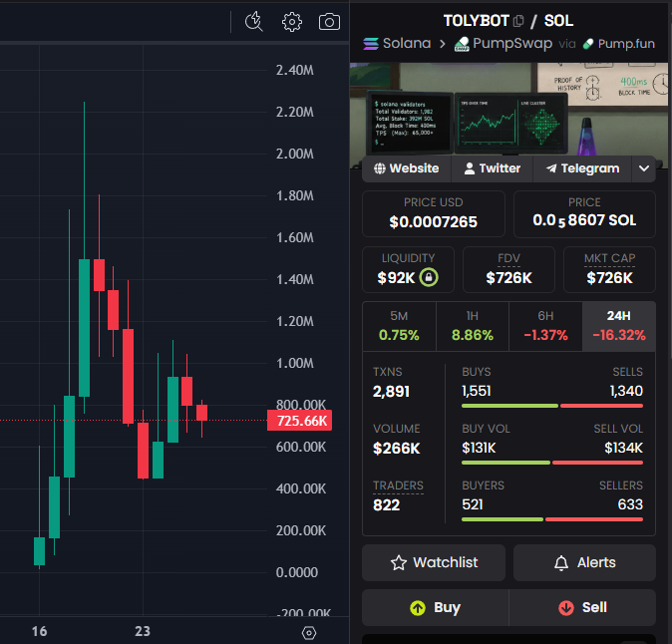Open chart settings gear icon

point(292,22)
